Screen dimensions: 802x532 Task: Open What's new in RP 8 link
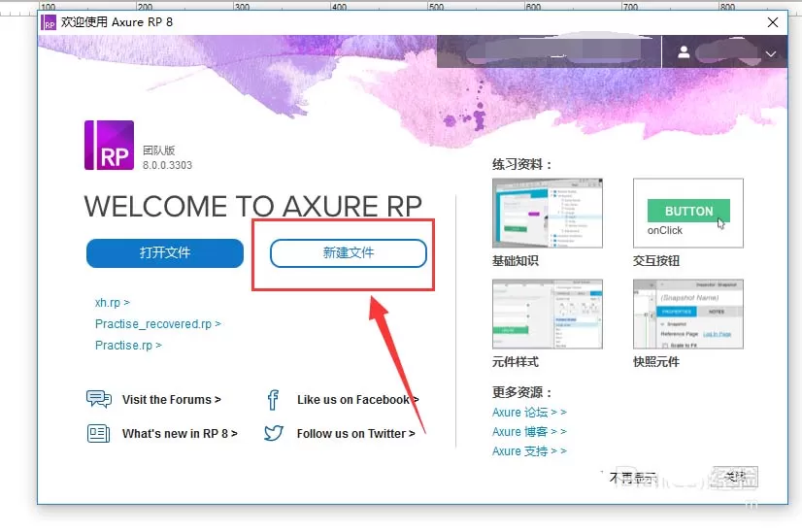point(180,434)
